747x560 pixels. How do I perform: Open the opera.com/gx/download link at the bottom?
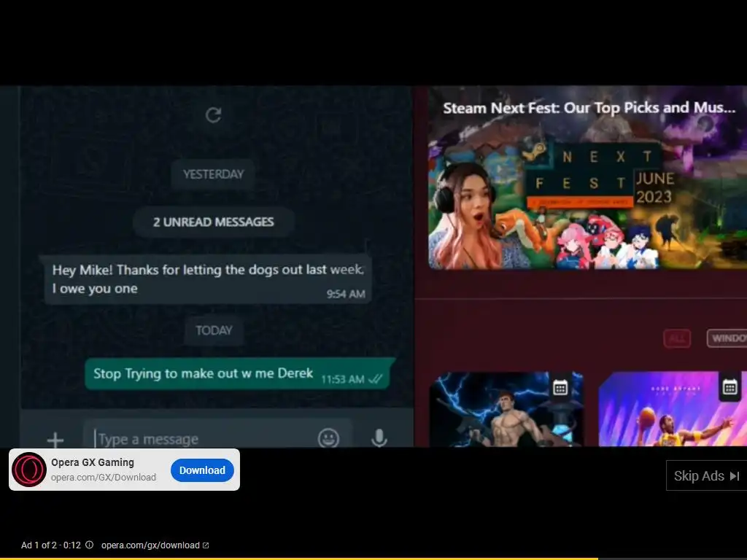(x=155, y=545)
